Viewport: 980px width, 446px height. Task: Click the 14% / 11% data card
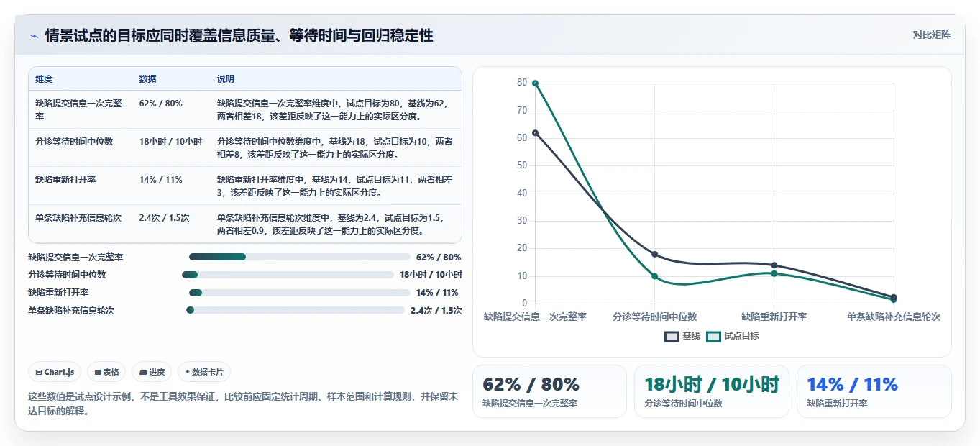pos(874,391)
